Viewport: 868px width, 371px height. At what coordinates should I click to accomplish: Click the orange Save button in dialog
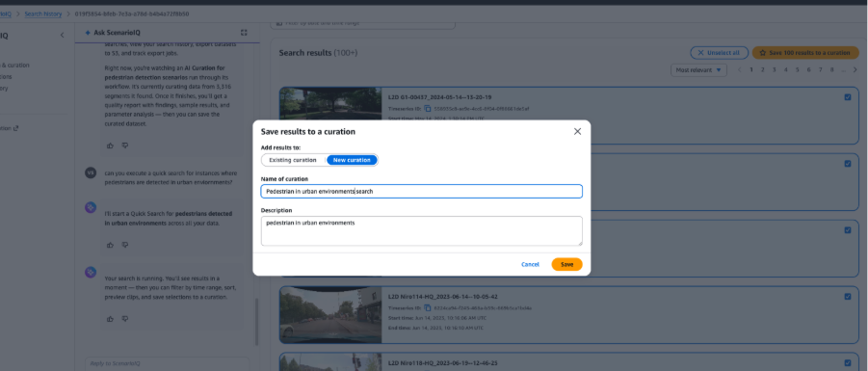pos(566,264)
